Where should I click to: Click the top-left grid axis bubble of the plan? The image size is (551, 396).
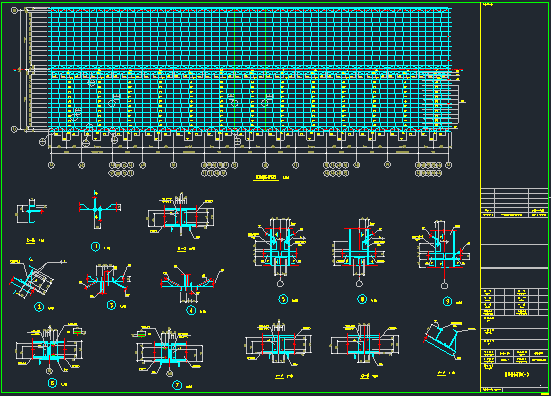pos(14,11)
